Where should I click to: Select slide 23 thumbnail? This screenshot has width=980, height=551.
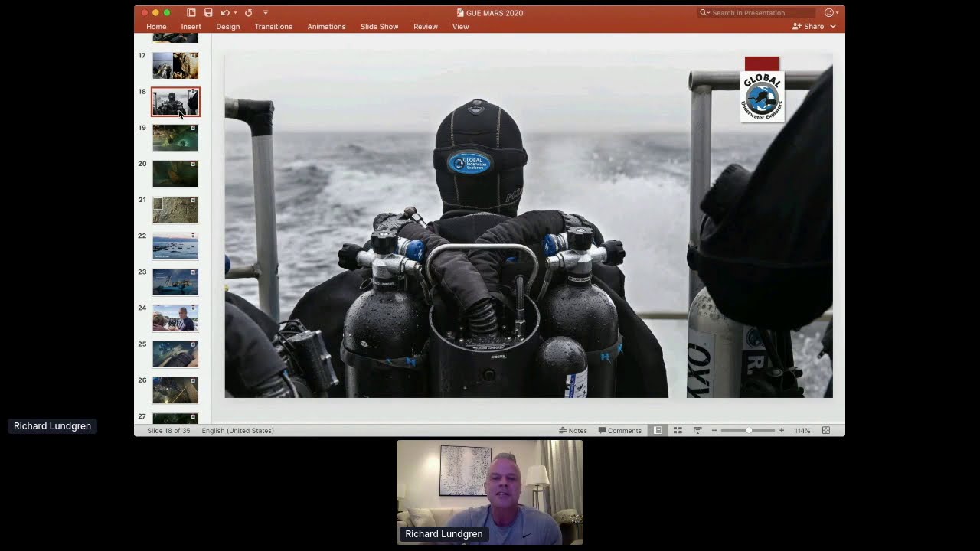tap(175, 282)
